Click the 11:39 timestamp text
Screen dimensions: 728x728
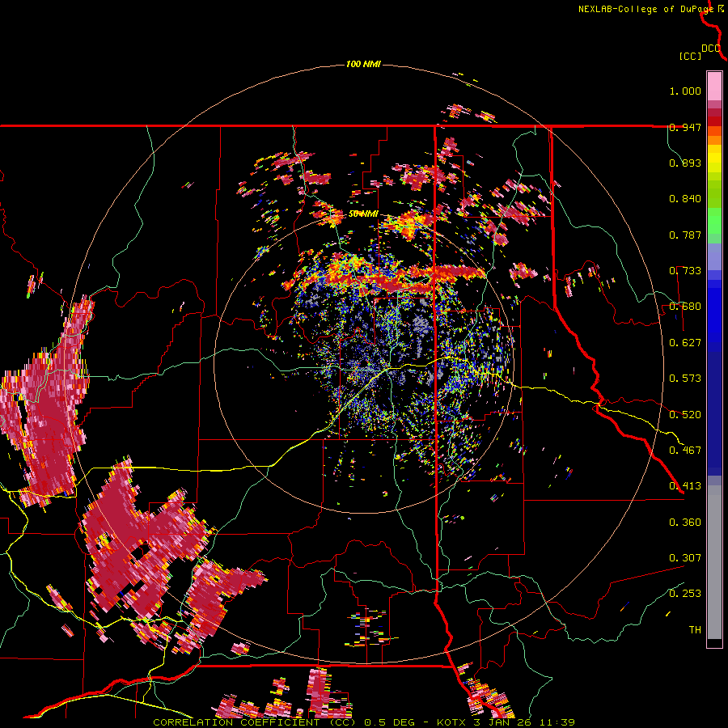tap(557, 722)
